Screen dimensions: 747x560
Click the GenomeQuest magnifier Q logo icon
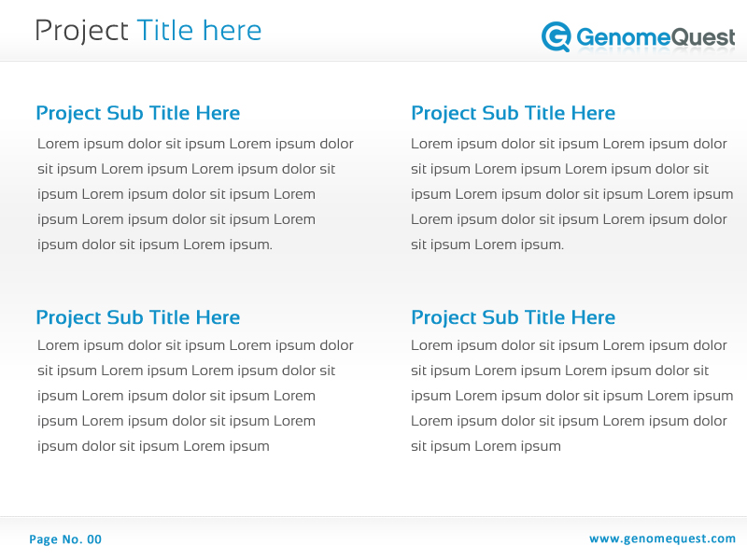tap(556, 36)
